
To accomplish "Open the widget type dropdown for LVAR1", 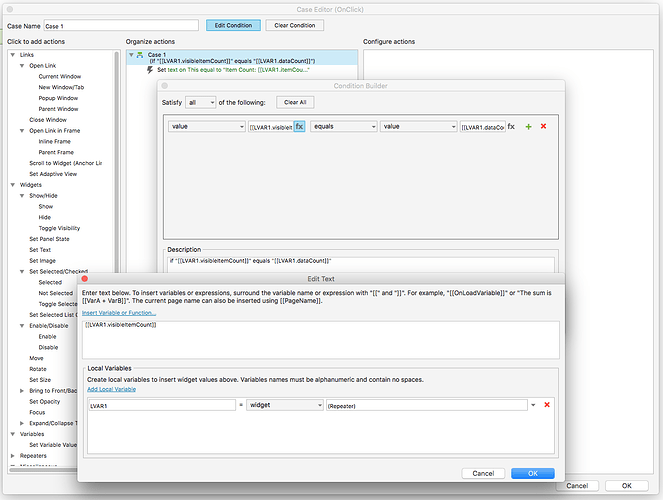I will pyautogui.click(x=283, y=405).
